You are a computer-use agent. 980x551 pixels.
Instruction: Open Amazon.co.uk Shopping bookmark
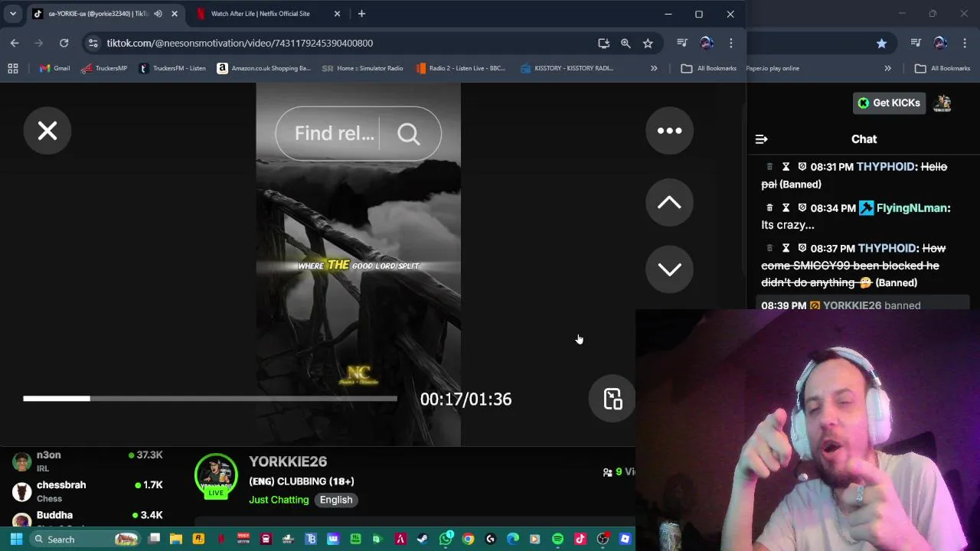click(264, 68)
